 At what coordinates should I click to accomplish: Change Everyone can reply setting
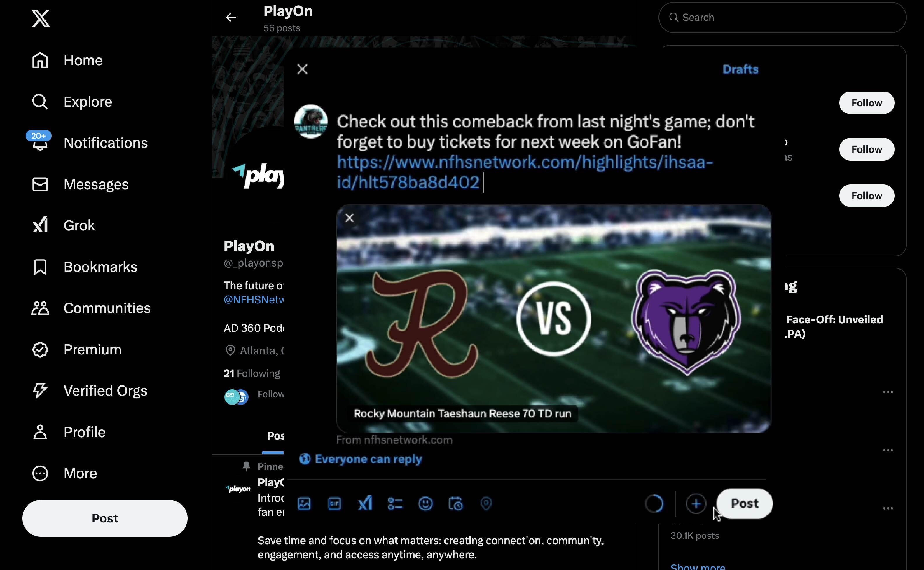(x=360, y=459)
